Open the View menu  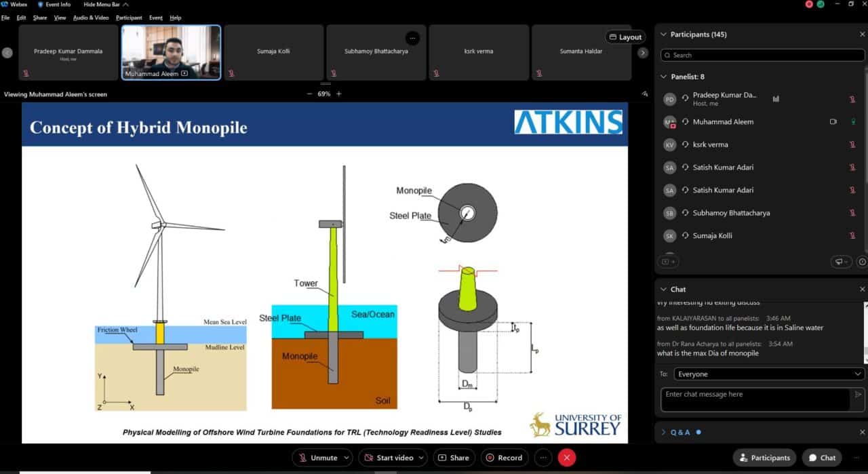click(x=60, y=18)
